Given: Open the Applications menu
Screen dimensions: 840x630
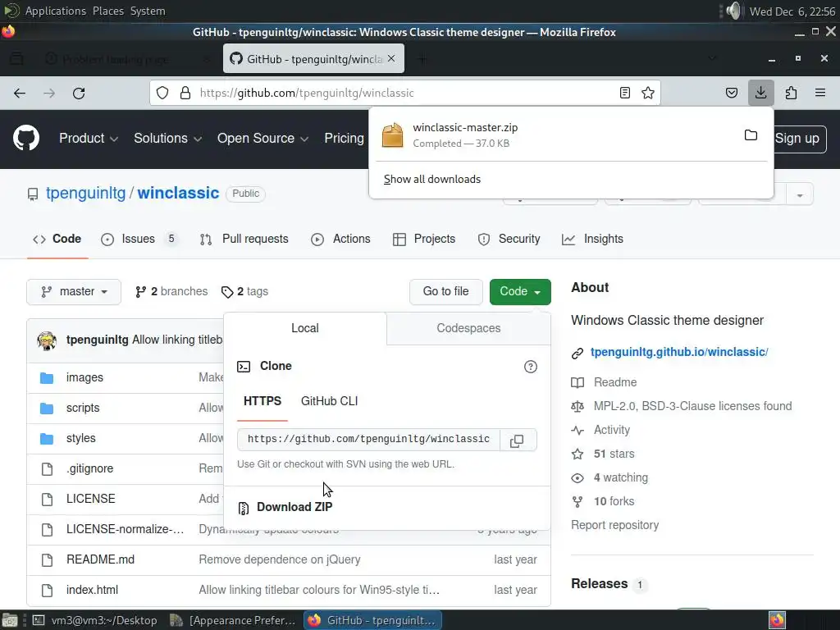Looking at the screenshot, I should click(x=56, y=11).
